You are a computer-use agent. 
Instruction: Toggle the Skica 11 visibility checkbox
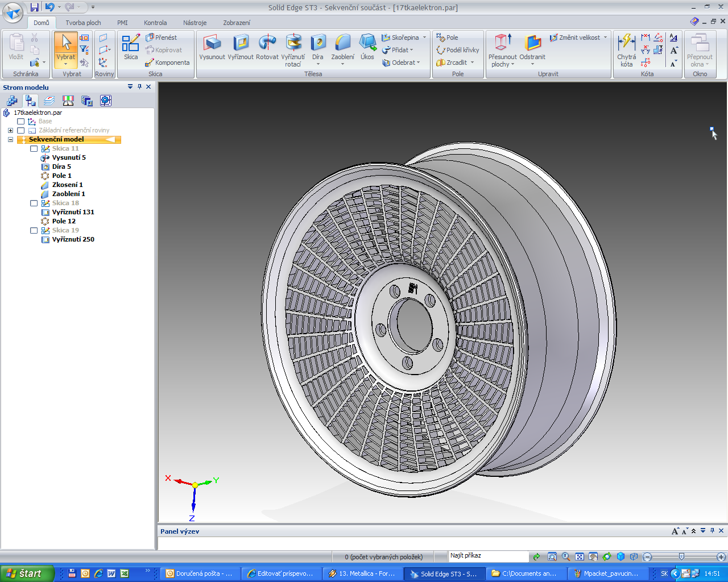point(34,148)
